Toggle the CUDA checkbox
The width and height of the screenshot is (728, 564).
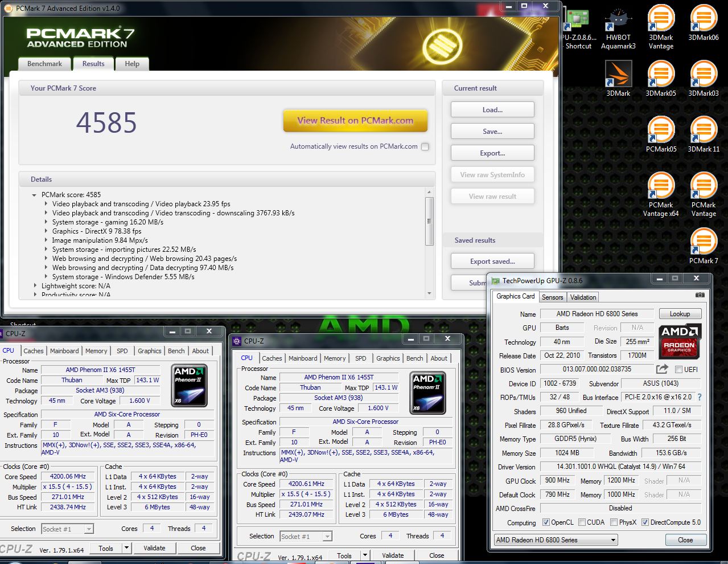582,522
